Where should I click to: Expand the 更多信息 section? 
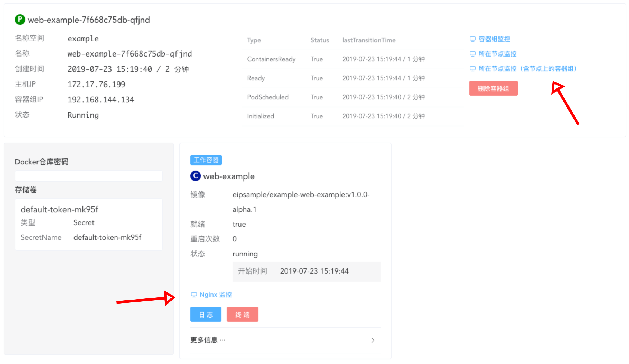point(285,340)
